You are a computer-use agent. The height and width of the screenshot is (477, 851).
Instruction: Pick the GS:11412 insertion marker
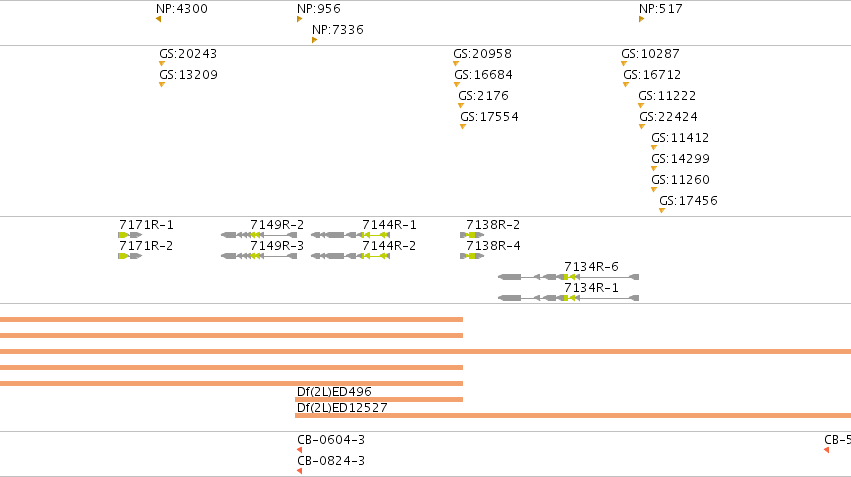(654, 148)
